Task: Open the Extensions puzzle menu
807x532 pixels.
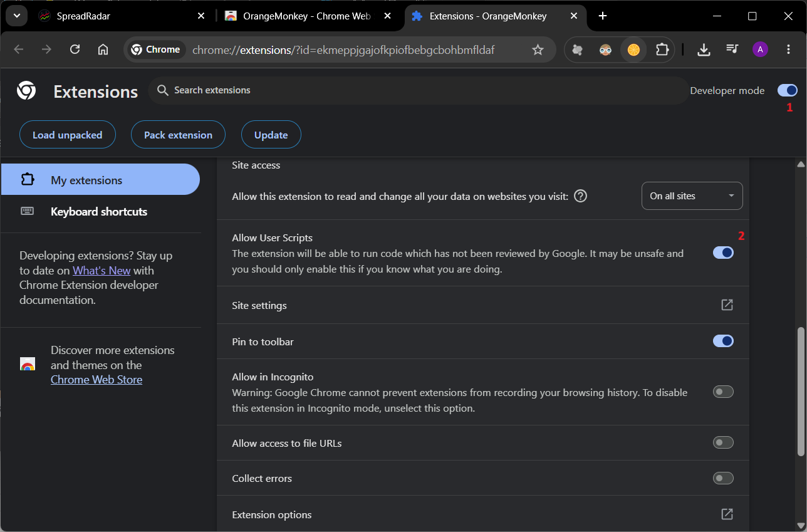Action: pyautogui.click(x=662, y=50)
